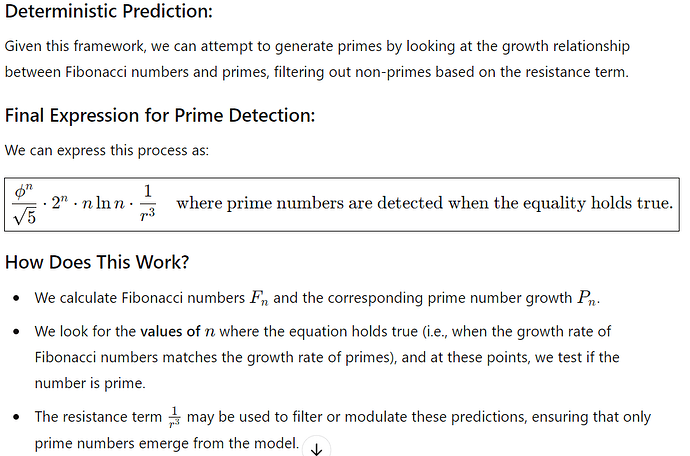
Task: Select the phi-to-the-n over root five fraction
Action: click(x=24, y=204)
